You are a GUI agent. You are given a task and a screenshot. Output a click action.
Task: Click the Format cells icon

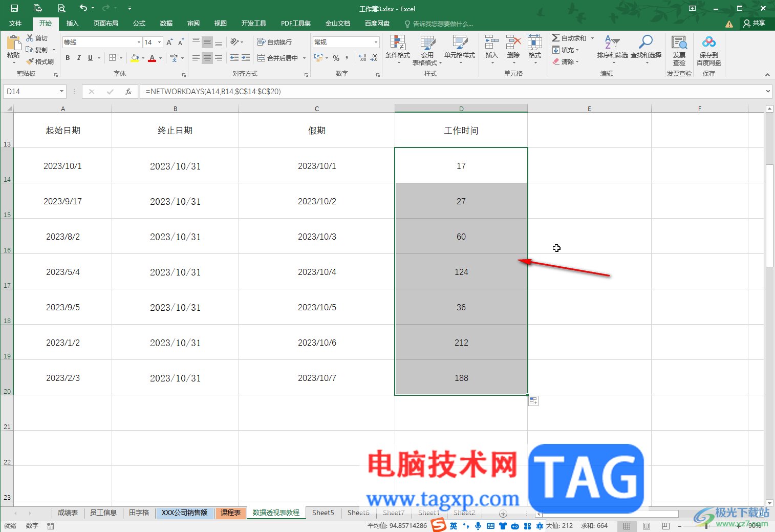pos(535,42)
